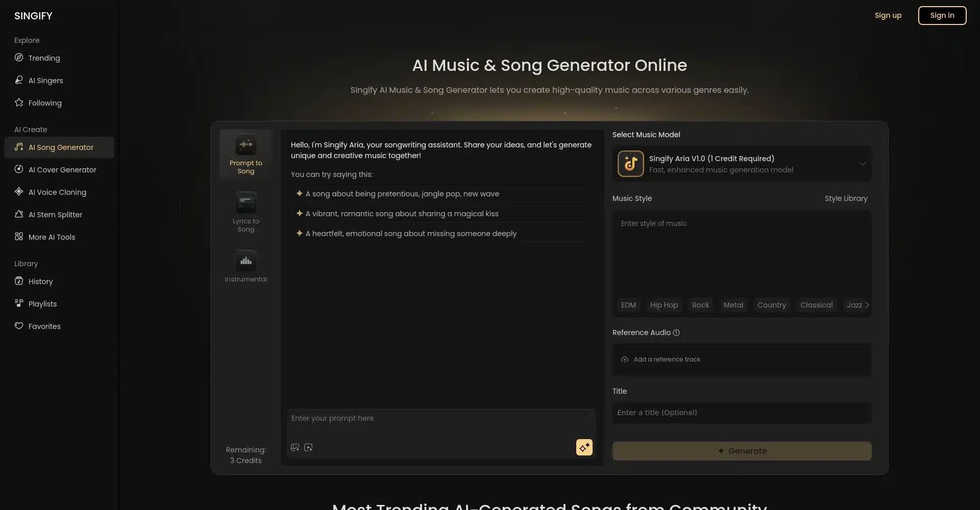
Task: Enable Instrumental mode
Action: click(x=246, y=265)
